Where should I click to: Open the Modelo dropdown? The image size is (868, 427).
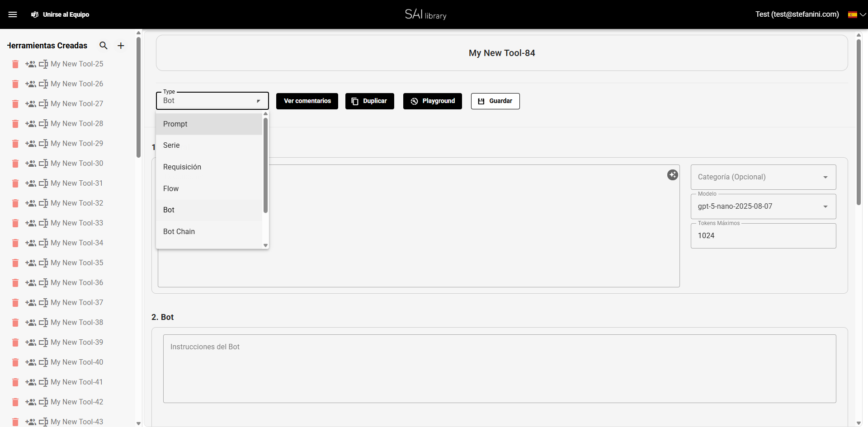pos(763,206)
